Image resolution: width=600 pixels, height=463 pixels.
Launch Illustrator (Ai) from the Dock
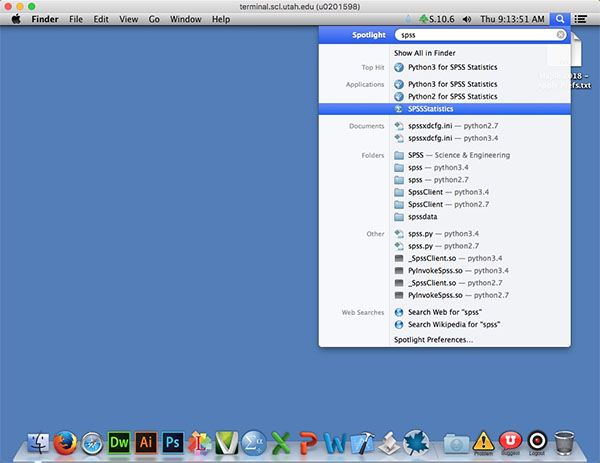coord(146,443)
